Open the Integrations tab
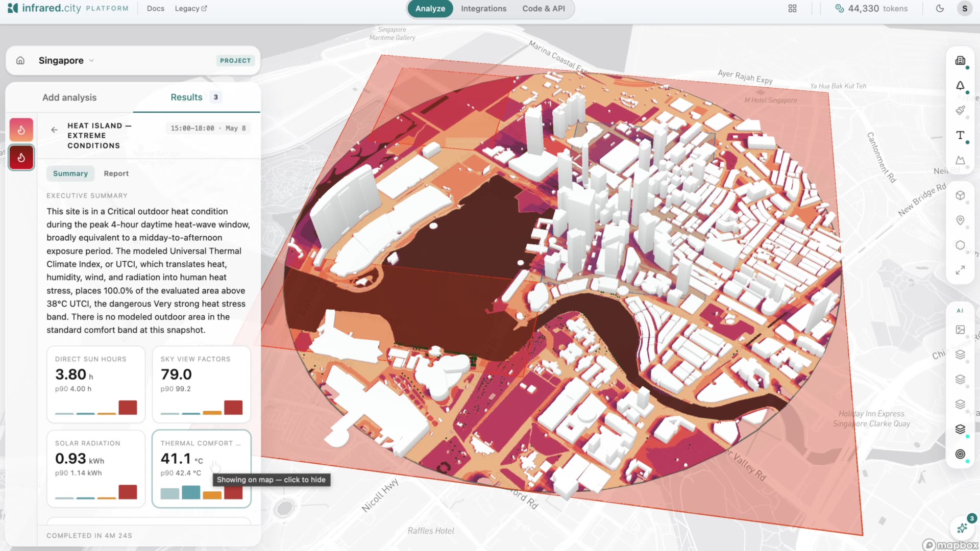 (484, 9)
